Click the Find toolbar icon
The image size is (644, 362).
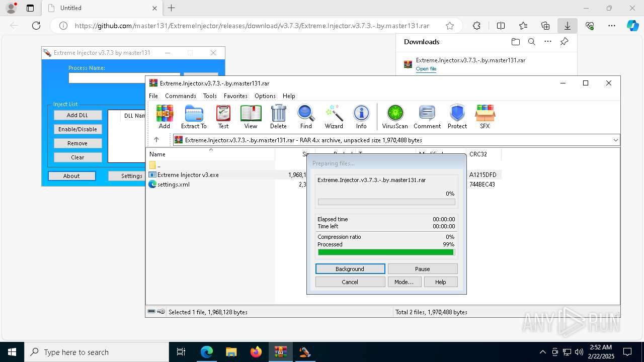306,117
